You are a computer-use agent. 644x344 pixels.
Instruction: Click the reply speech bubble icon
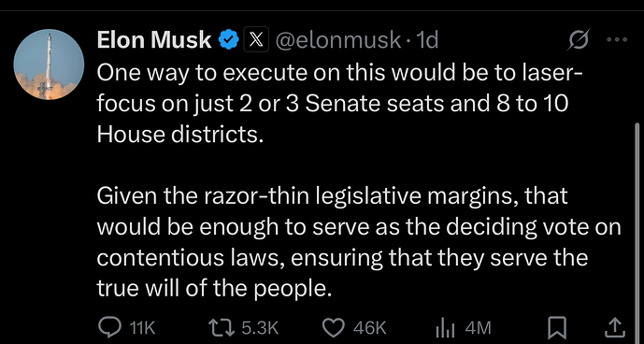point(109,327)
